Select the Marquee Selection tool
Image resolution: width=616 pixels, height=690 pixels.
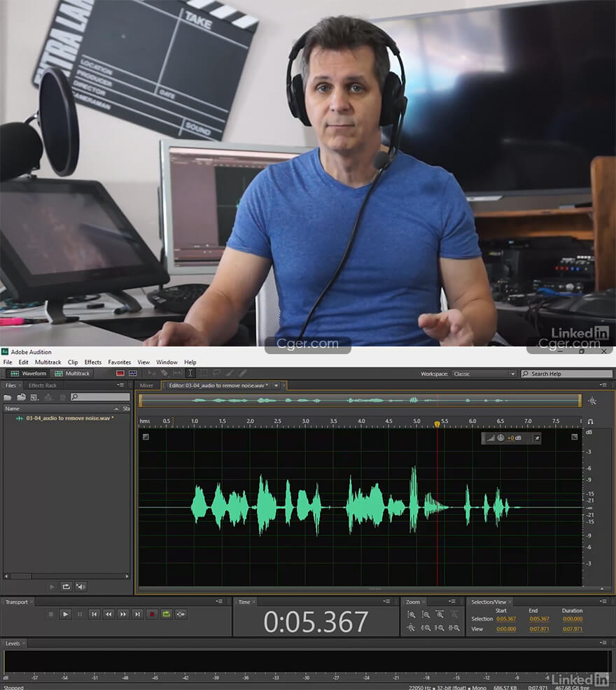pos(204,373)
